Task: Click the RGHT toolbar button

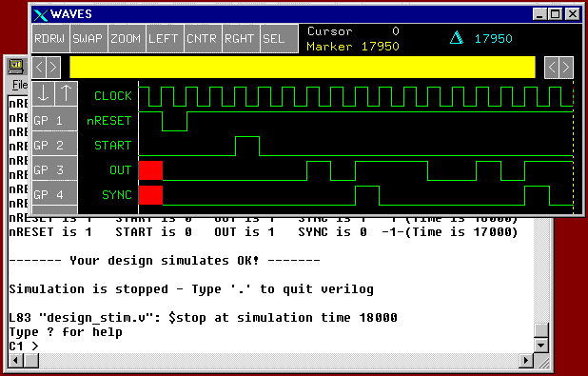Action: click(241, 39)
